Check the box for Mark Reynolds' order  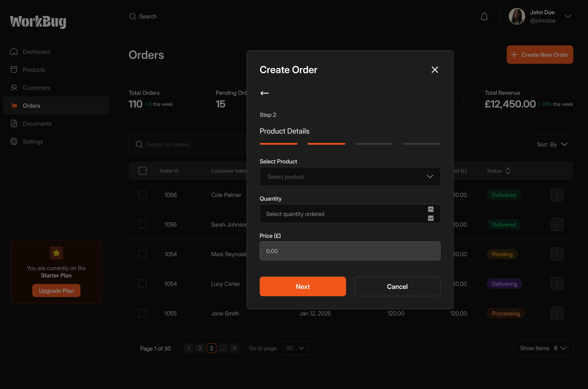click(143, 254)
